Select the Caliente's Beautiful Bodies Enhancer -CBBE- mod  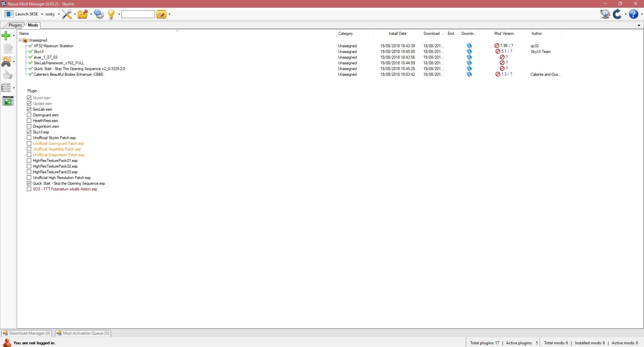[x=69, y=74]
